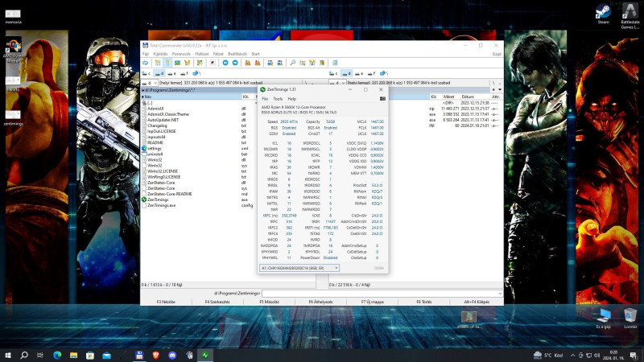The height and width of the screenshot is (362, 644).
Task: Open the ZenTimings memory module dropdown
Action: pos(299,268)
